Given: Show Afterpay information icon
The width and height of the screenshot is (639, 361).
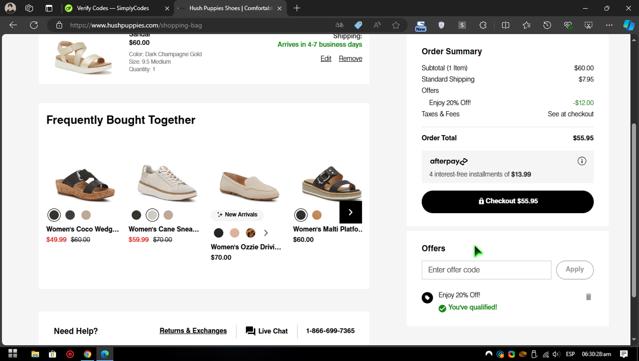Looking at the screenshot, I should pyautogui.click(x=582, y=161).
